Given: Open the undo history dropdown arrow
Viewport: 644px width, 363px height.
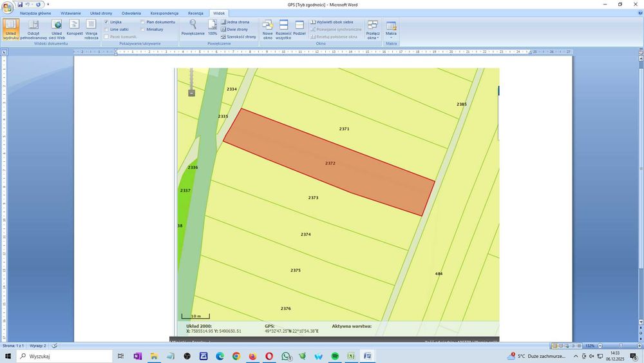Looking at the screenshot, I should click(x=32, y=5).
